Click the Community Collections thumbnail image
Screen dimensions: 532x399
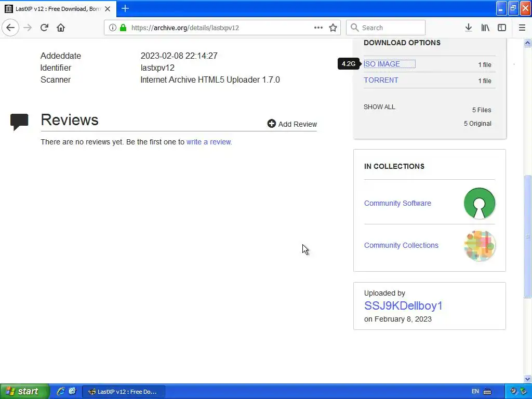point(480,246)
